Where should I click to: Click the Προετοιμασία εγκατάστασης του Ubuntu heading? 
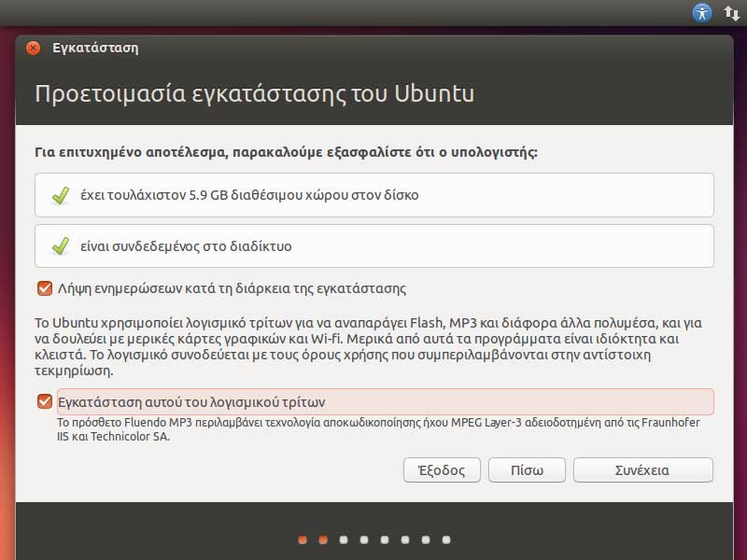click(x=254, y=94)
